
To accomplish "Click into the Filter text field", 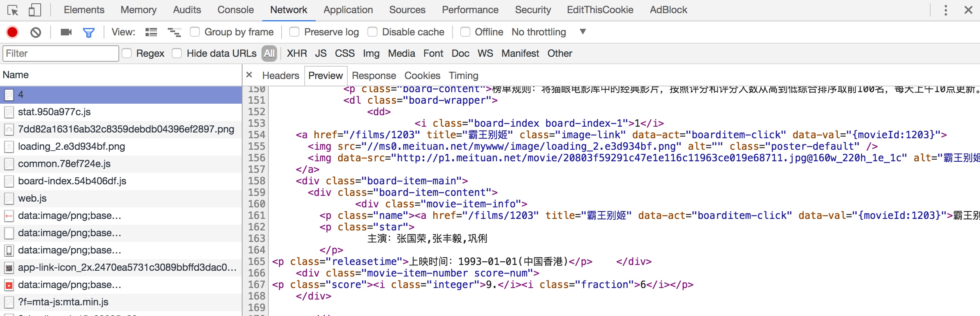I will (x=61, y=53).
